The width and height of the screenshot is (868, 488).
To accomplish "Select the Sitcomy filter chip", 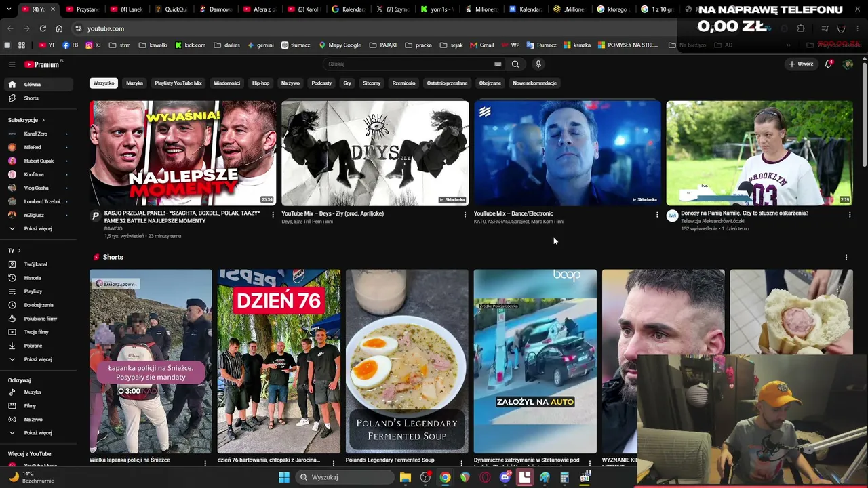I will pyautogui.click(x=372, y=83).
